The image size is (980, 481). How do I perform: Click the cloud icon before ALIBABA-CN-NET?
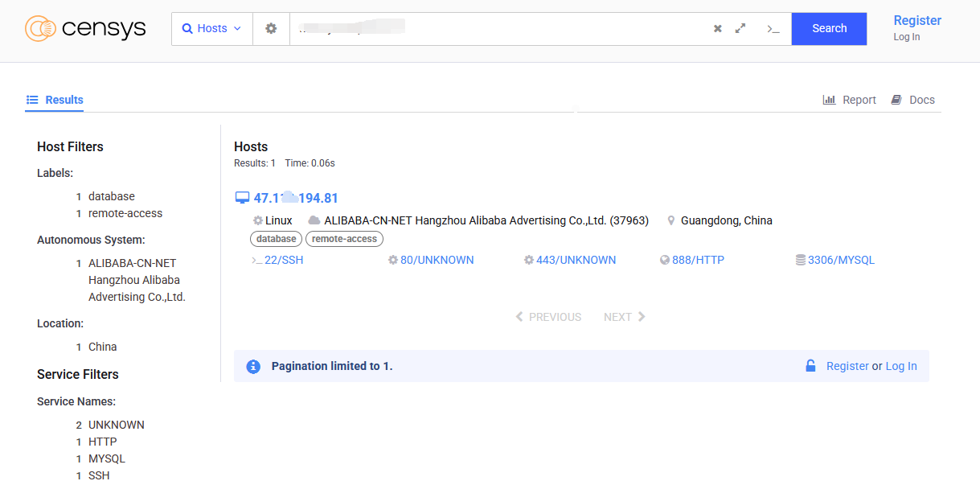(x=314, y=220)
